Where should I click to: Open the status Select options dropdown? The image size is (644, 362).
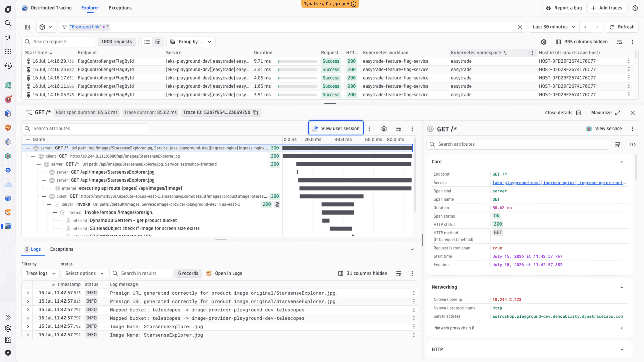84,273
